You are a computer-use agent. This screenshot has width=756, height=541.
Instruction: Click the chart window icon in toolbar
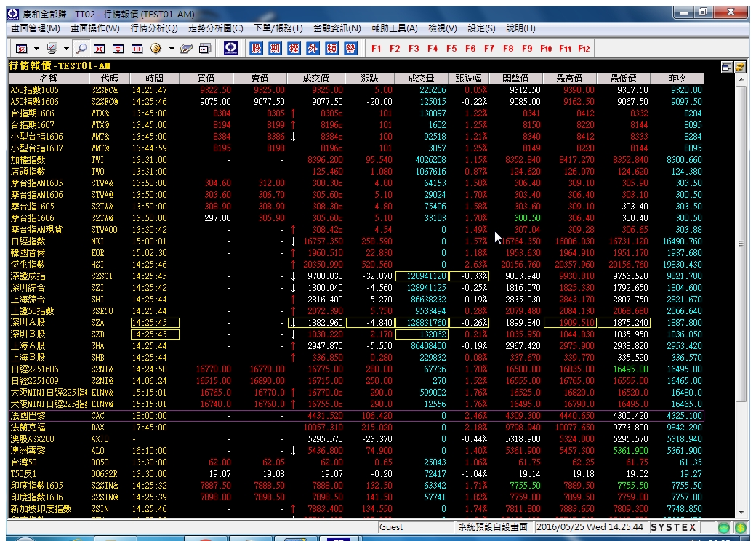click(x=205, y=49)
